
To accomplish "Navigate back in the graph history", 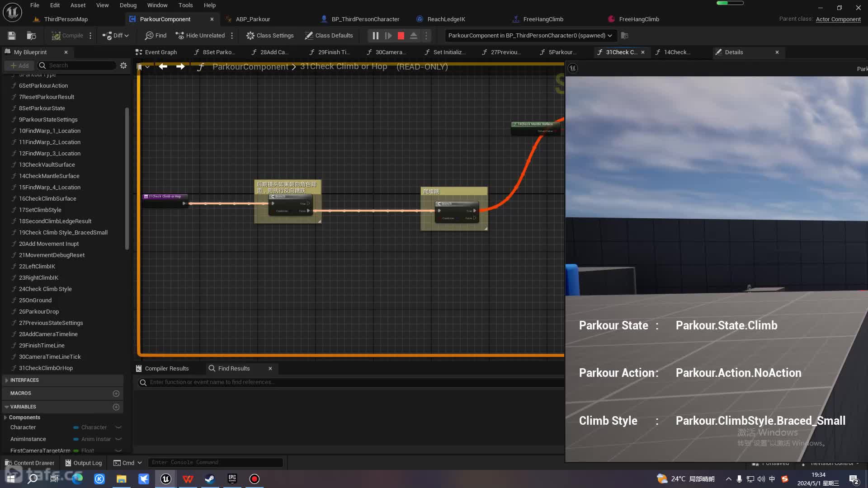I will pos(163,66).
